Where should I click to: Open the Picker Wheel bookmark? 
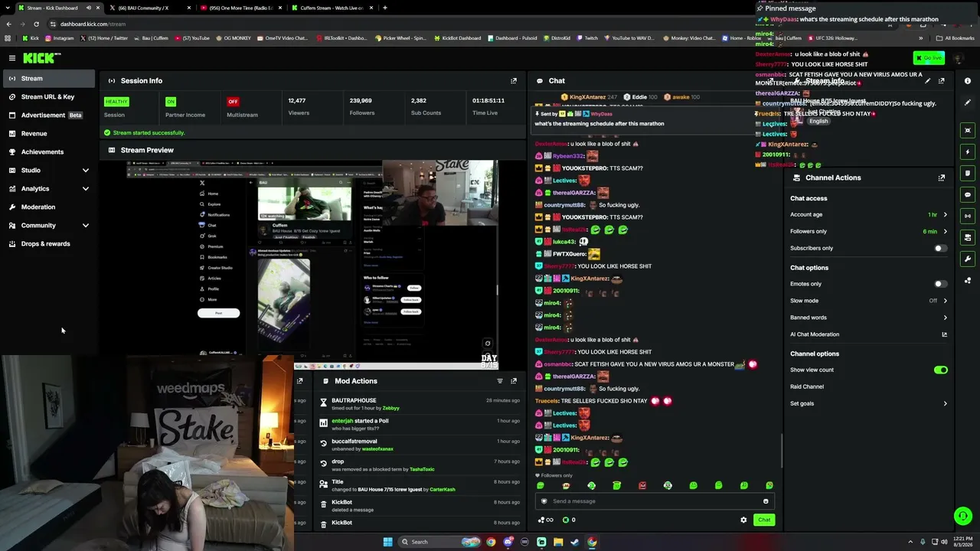click(400, 37)
